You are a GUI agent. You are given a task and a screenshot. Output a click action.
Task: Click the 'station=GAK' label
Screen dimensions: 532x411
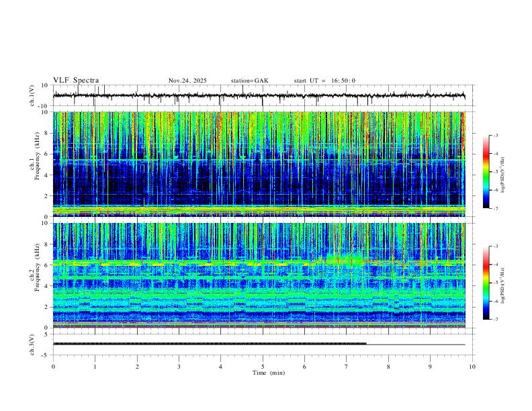click(249, 81)
